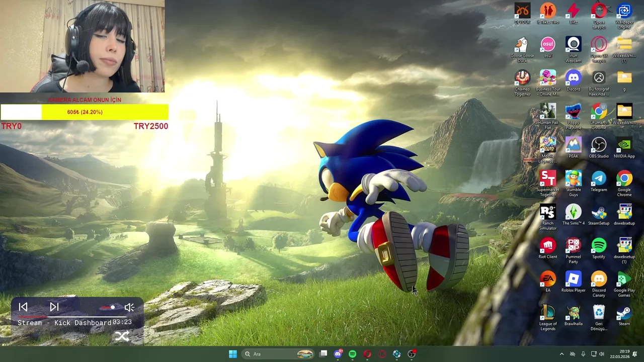
Task: Open the Wallpaper Engine taskbar icon
Action: pyautogui.click(x=397, y=354)
